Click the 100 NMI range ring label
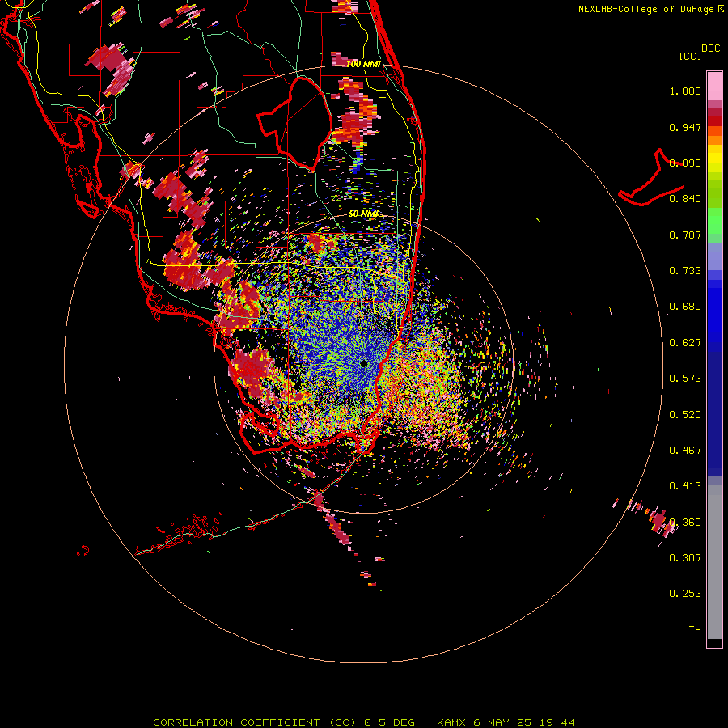The width and height of the screenshot is (728, 728). click(363, 64)
